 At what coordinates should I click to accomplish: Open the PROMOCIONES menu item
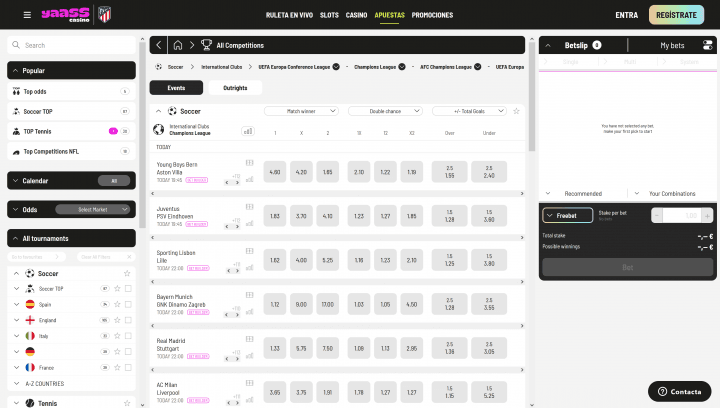click(x=432, y=15)
